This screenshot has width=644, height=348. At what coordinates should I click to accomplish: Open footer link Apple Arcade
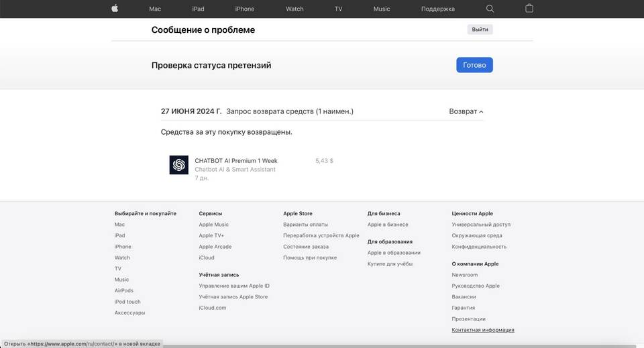pyautogui.click(x=215, y=247)
